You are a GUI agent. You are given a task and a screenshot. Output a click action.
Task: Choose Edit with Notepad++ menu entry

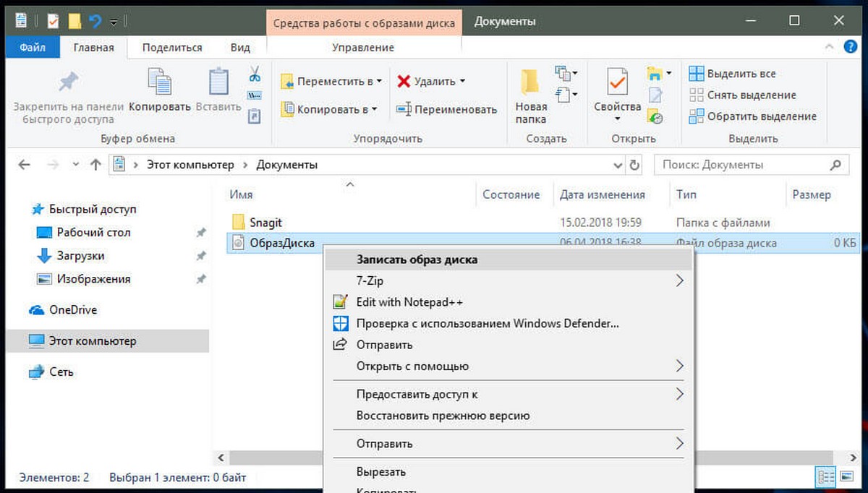click(509, 302)
